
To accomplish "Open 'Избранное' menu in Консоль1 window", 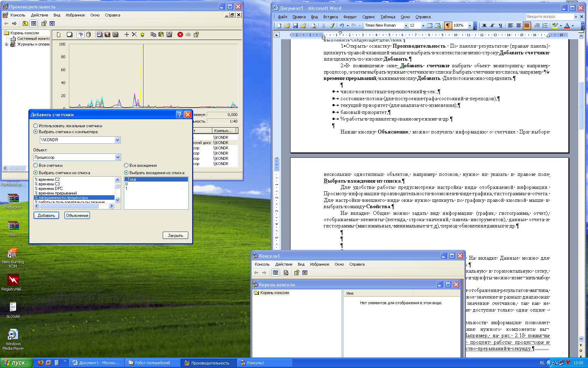I will (320, 264).
